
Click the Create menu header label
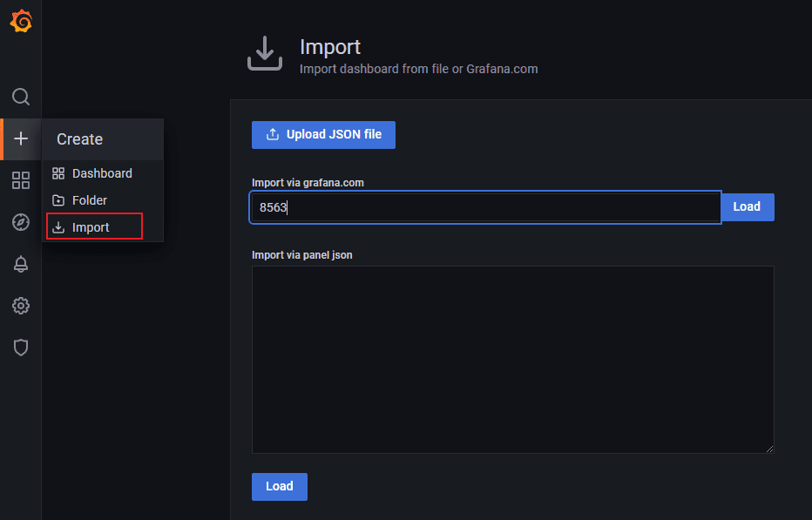point(80,139)
